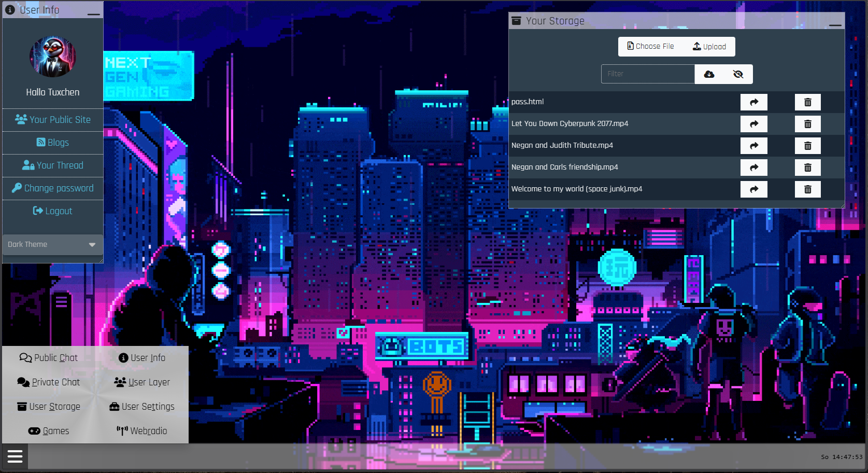Image resolution: width=868 pixels, height=473 pixels.
Task: Open User Storage from the menu
Action: (x=49, y=407)
